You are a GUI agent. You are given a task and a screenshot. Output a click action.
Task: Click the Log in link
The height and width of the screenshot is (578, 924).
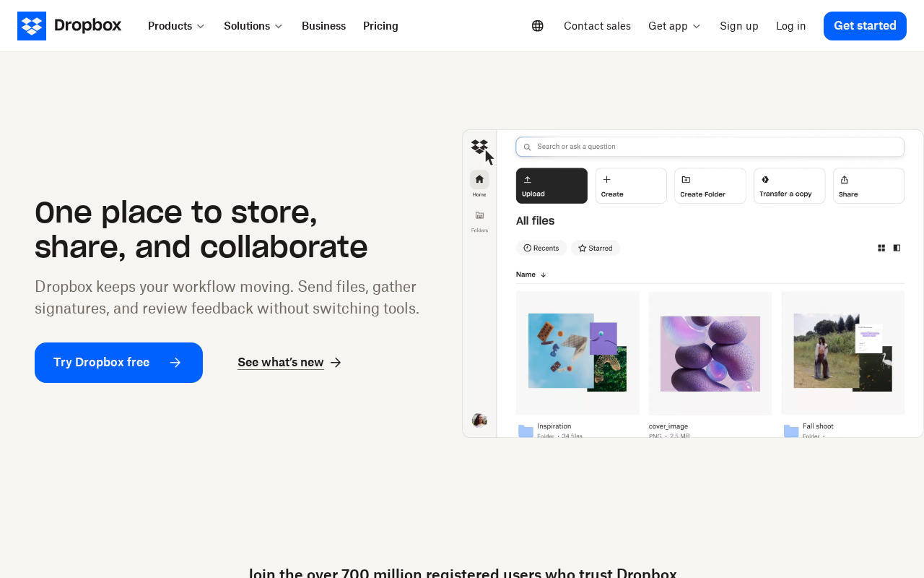tap(791, 26)
